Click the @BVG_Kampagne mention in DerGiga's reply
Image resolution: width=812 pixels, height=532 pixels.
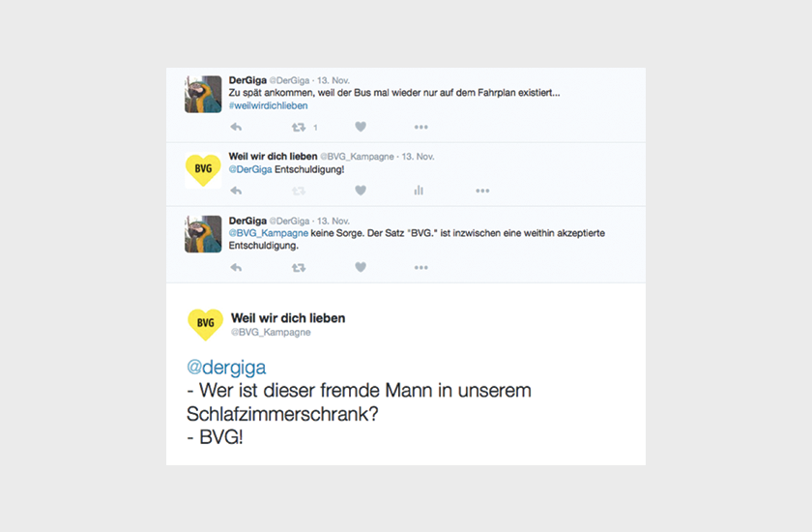point(267,233)
